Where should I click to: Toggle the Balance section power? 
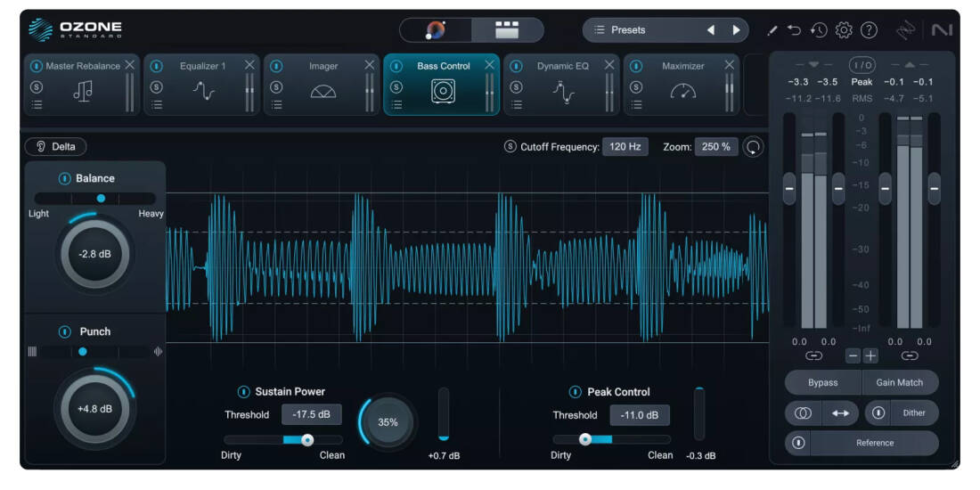[64, 179]
